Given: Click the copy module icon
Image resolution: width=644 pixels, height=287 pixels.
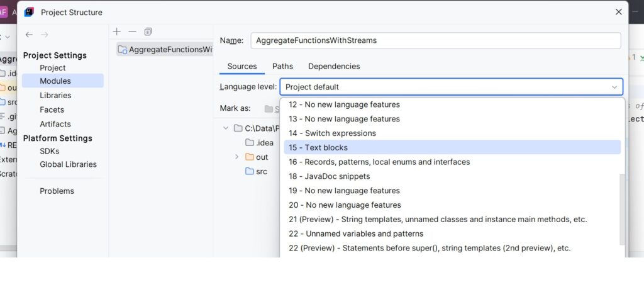Looking at the screenshot, I should point(148,31).
